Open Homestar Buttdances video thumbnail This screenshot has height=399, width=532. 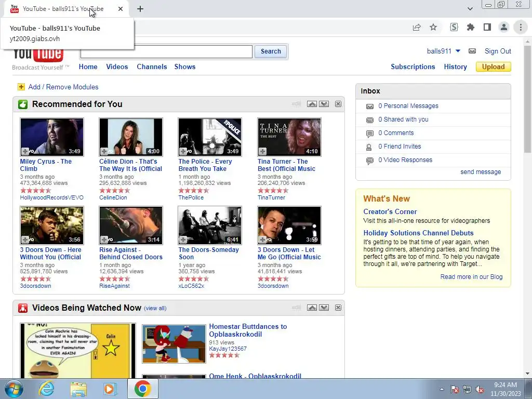coord(174,344)
